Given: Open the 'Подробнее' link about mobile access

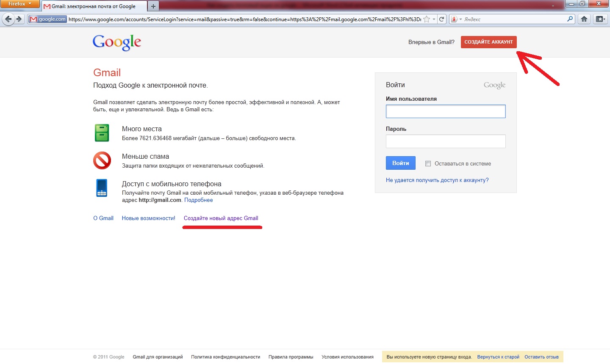Looking at the screenshot, I should click(x=198, y=200).
